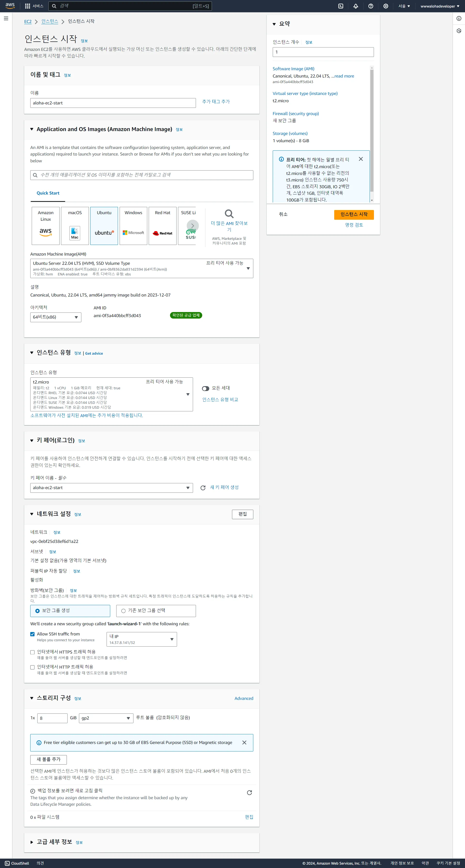This screenshot has height=868, width=465.
Task: Check Allow HTTPS traffic from internet
Action: pos(32,652)
